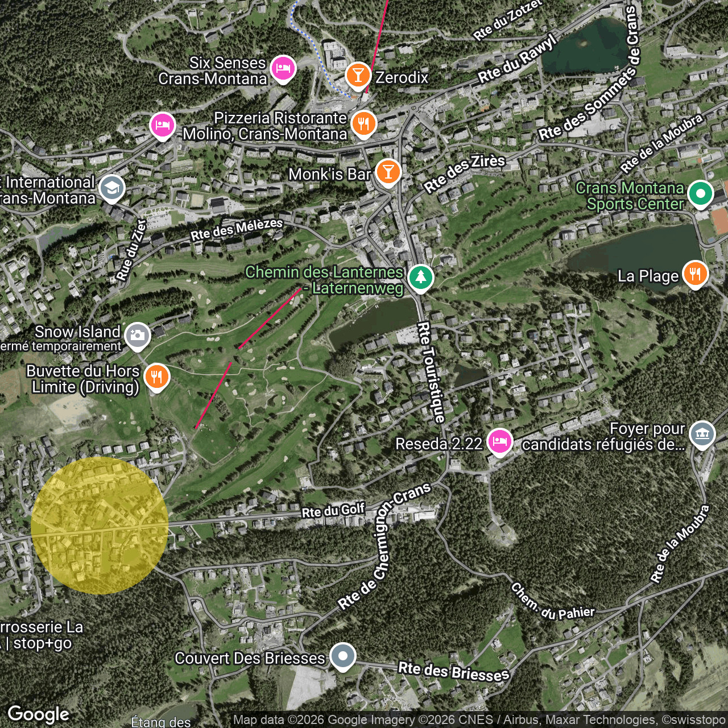Select the unlabeled pink hotel pin near Molino

pos(163,125)
